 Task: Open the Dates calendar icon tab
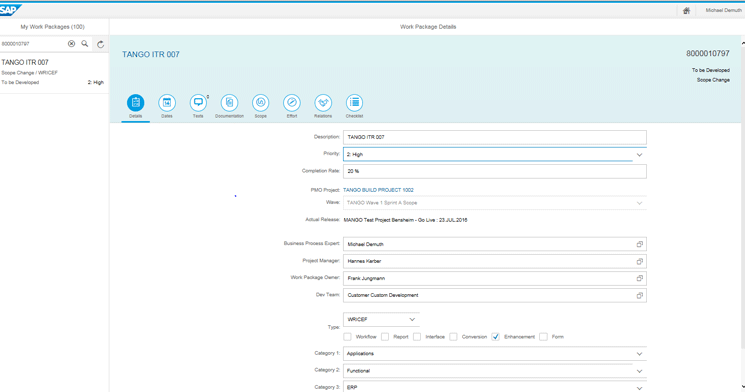pos(167,103)
